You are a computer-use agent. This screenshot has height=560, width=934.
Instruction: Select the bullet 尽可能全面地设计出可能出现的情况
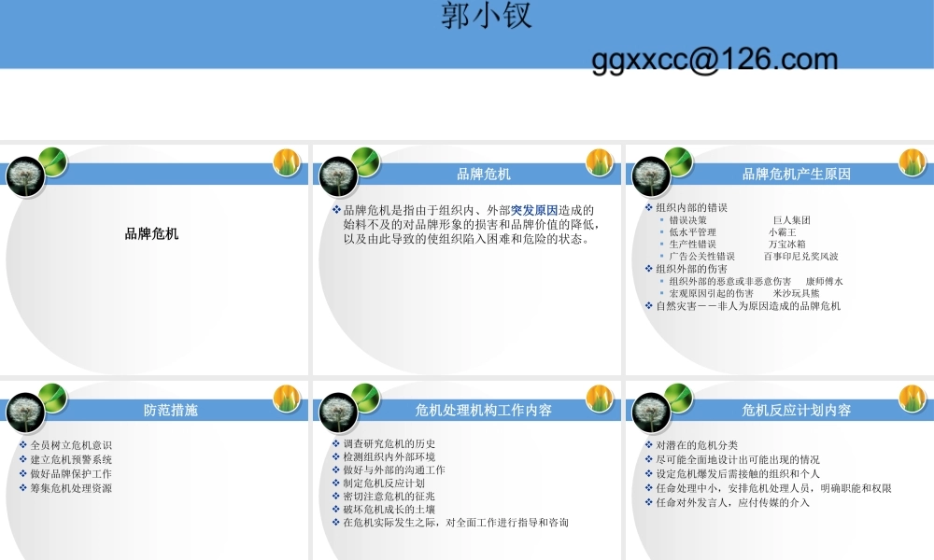click(738, 459)
